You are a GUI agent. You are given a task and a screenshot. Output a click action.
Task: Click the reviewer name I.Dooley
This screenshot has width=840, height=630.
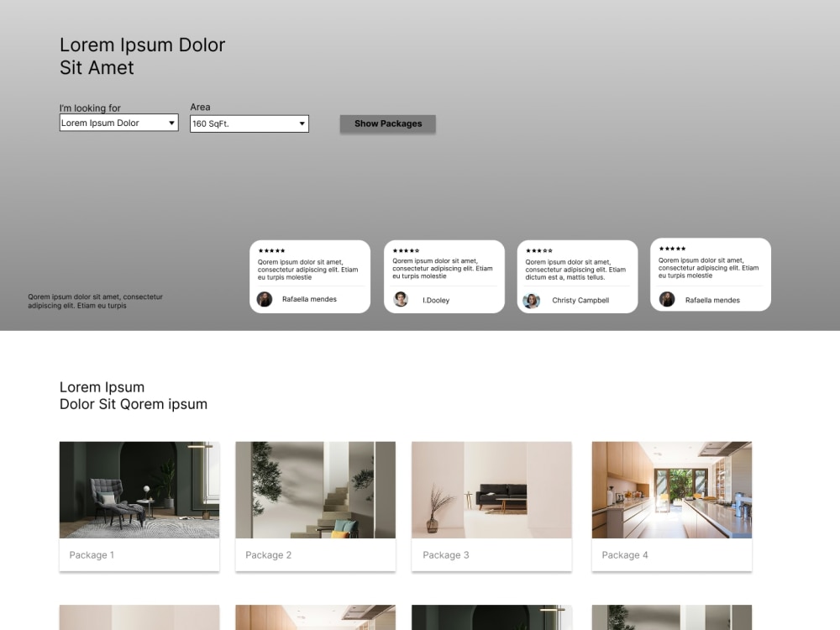[x=436, y=301]
